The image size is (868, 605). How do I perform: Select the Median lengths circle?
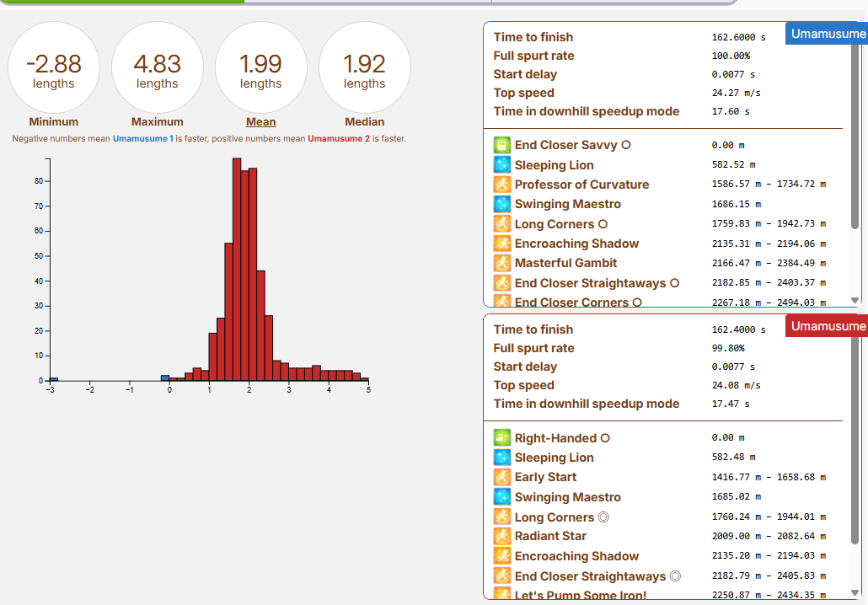pos(364,67)
